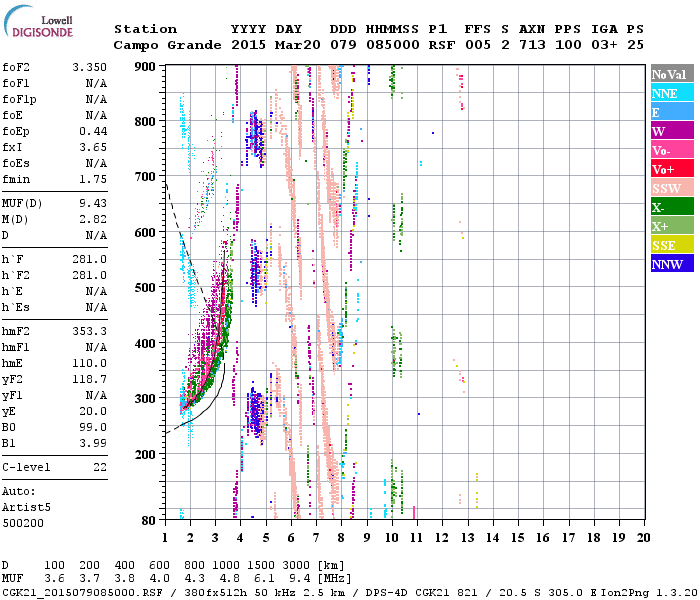Click the foF1 N/A value
The height and width of the screenshot is (600, 700).
pos(96,83)
